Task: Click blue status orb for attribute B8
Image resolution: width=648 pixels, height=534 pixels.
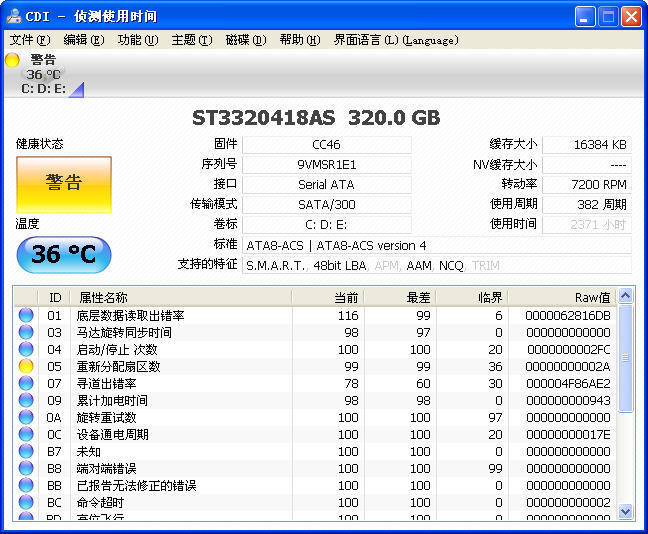Action: [26, 469]
